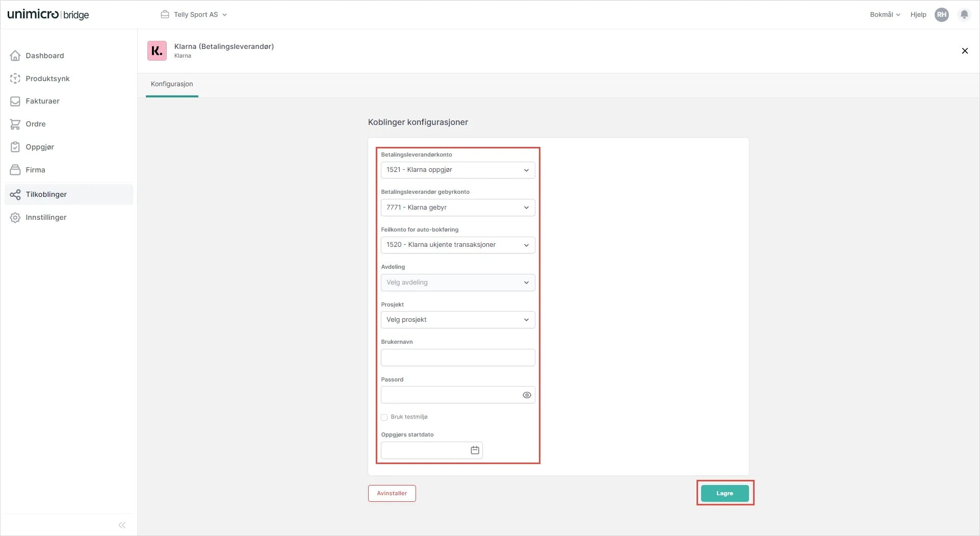This screenshot has width=980, height=536.
Task: Click the Tilkoblinger share icon
Action: click(15, 194)
